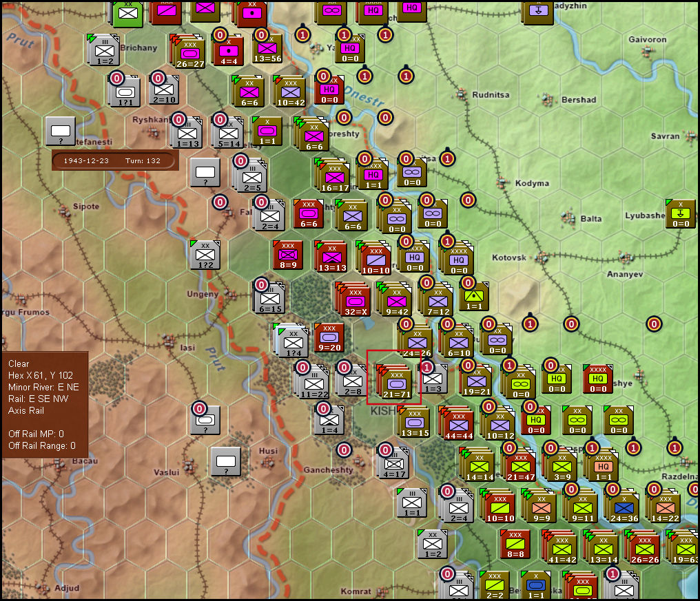Image resolution: width=700 pixels, height=601 pixels.
Task: Select the highlighted 21=71 tank corps stack
Action: pos(395,383)
